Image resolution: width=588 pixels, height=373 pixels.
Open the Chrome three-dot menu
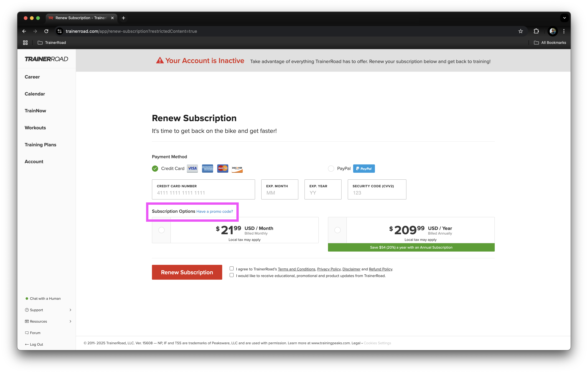point(564,31)
